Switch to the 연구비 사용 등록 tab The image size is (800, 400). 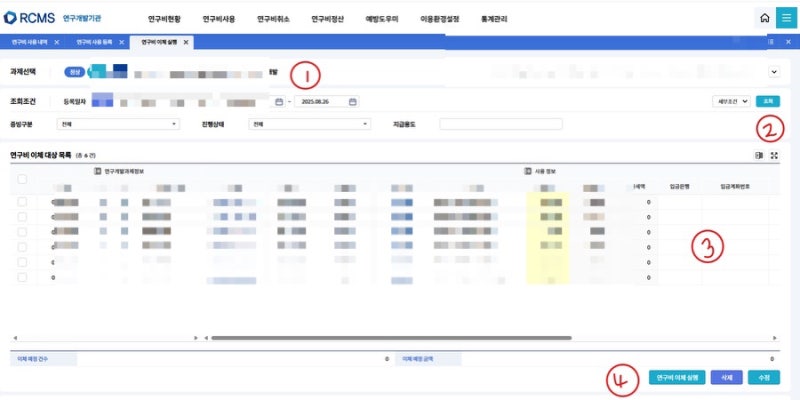(x=94, y=42)
